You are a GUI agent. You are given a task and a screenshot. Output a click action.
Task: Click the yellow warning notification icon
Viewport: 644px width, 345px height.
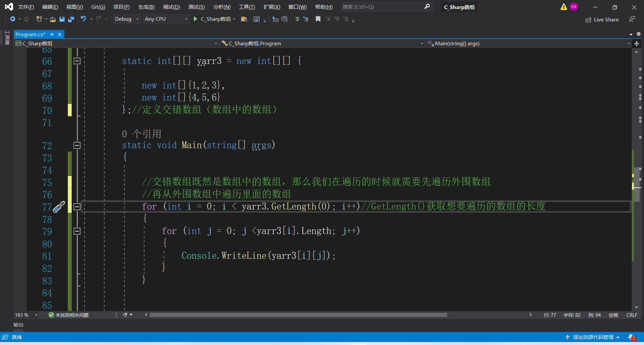(563, 7)
